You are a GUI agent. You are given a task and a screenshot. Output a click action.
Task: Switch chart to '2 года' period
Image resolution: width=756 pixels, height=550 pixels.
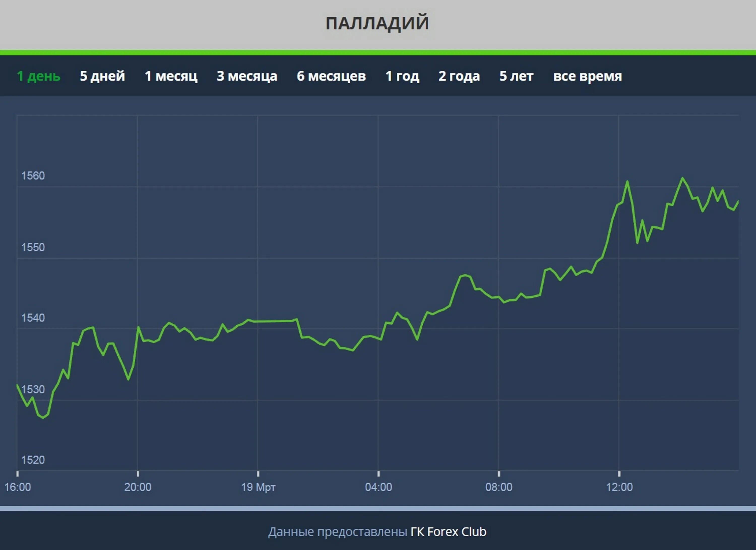[459, 76]
